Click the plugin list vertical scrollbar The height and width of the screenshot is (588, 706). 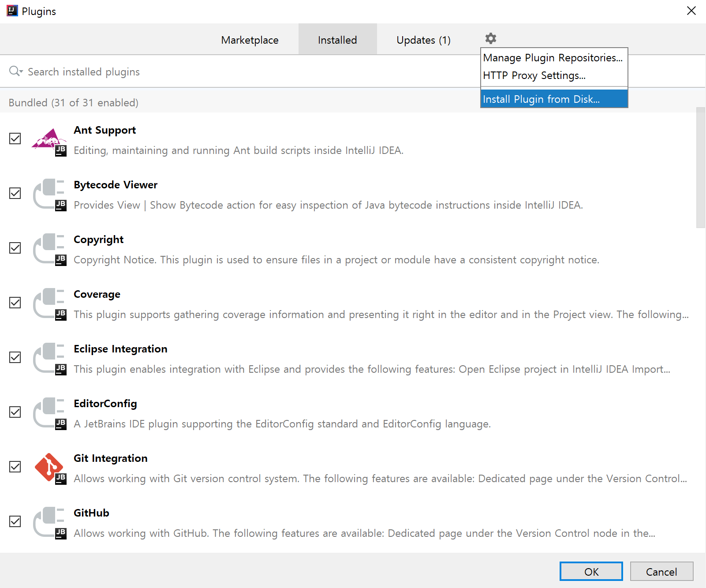click(x=701, y=168)
